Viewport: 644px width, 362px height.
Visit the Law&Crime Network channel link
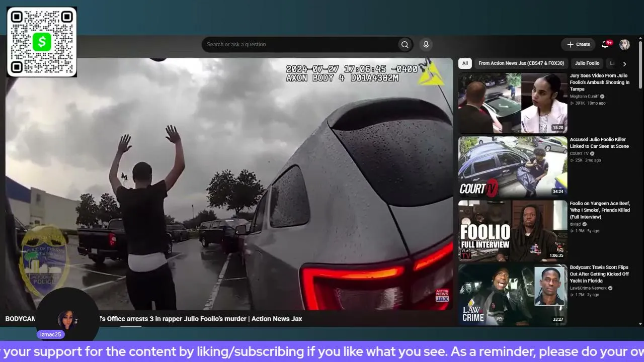point(588,288)
